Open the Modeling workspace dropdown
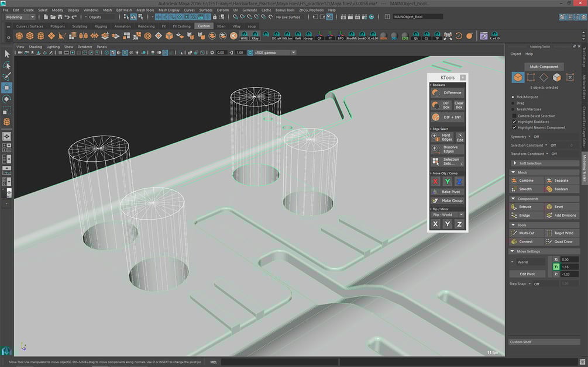 20,17
